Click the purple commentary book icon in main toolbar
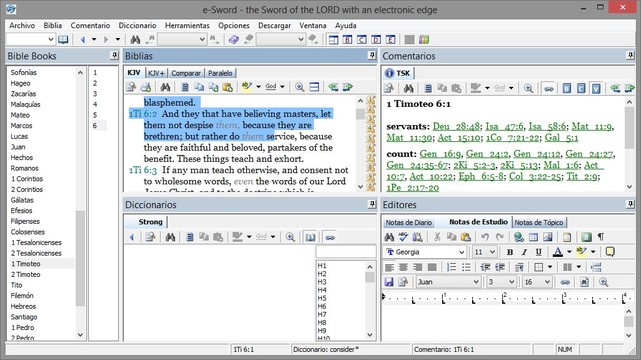The image size is (641, 360). (x=233, y=40)
